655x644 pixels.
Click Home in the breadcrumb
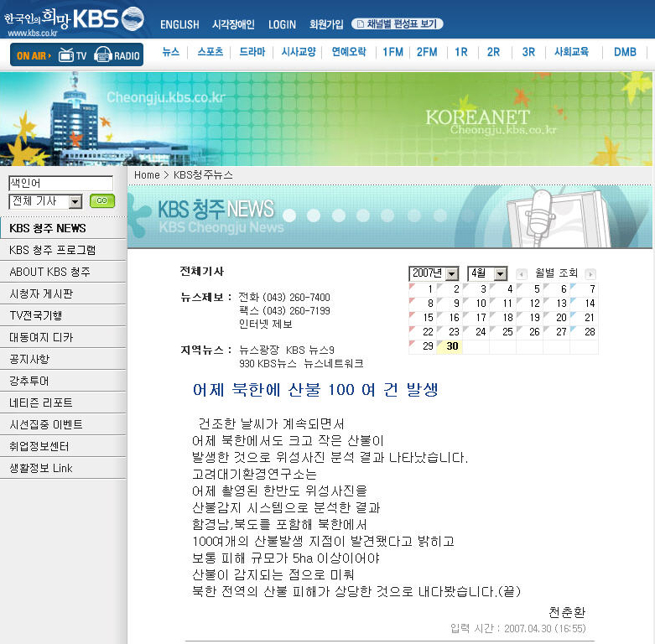pos(147,175)
